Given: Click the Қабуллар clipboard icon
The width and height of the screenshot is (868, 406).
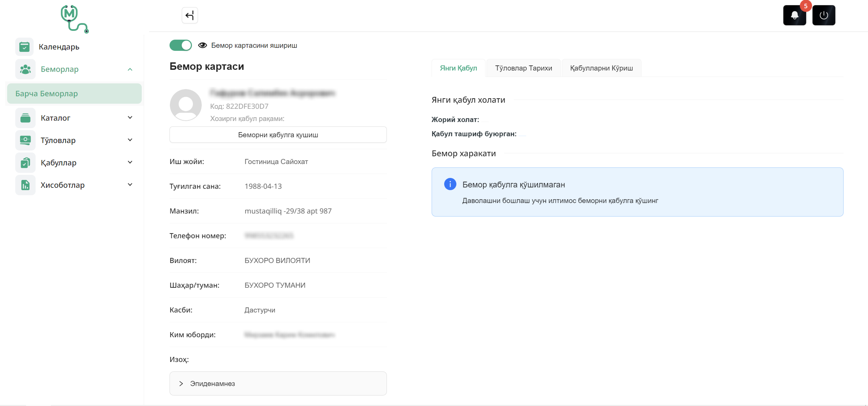Looking at the screenshot, I should pyautogui.click(x=25, y=163).
